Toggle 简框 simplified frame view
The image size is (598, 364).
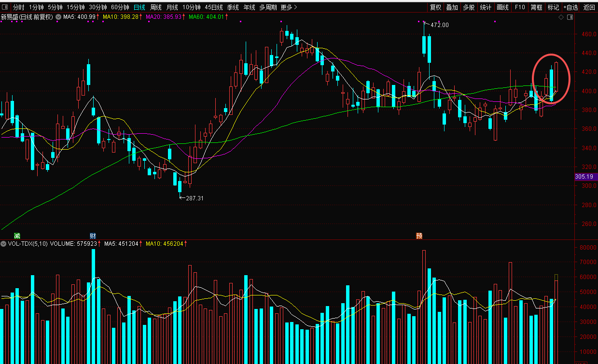(x=536, y=7)
